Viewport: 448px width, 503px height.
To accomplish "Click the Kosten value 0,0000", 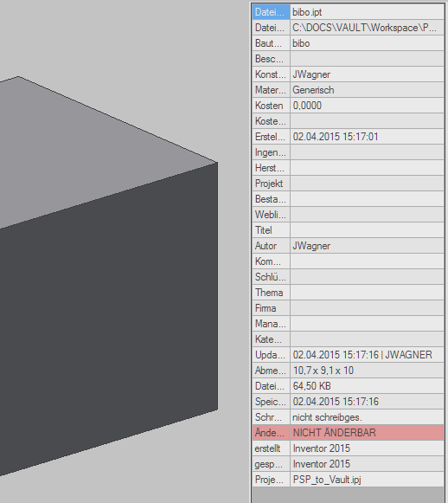I will tap(367, 106).
